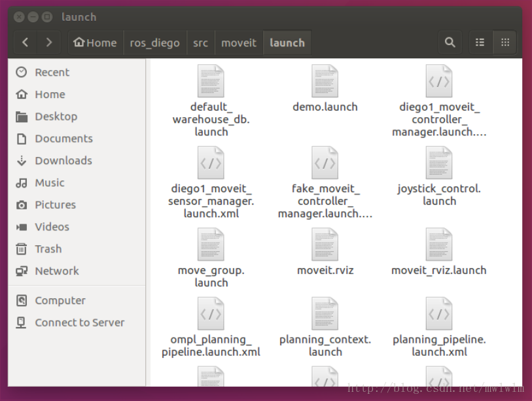The width and height of the screenshot is (532, 401).
Task: Click the launch breadcrumb
Action: tap(287, 43)
